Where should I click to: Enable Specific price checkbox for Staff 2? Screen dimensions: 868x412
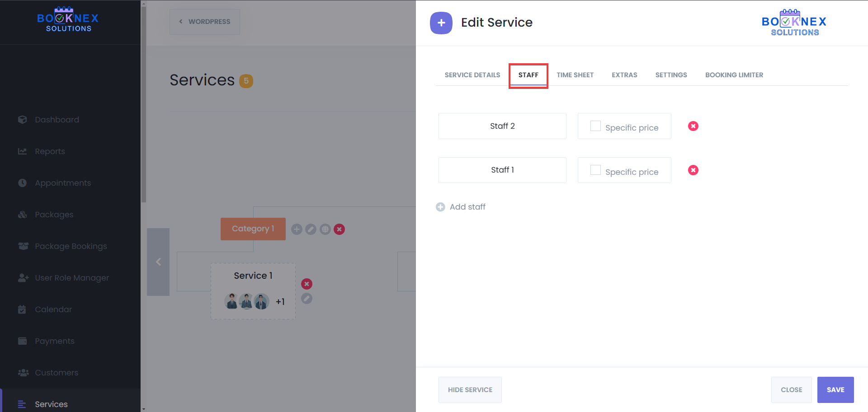(595, 126)
